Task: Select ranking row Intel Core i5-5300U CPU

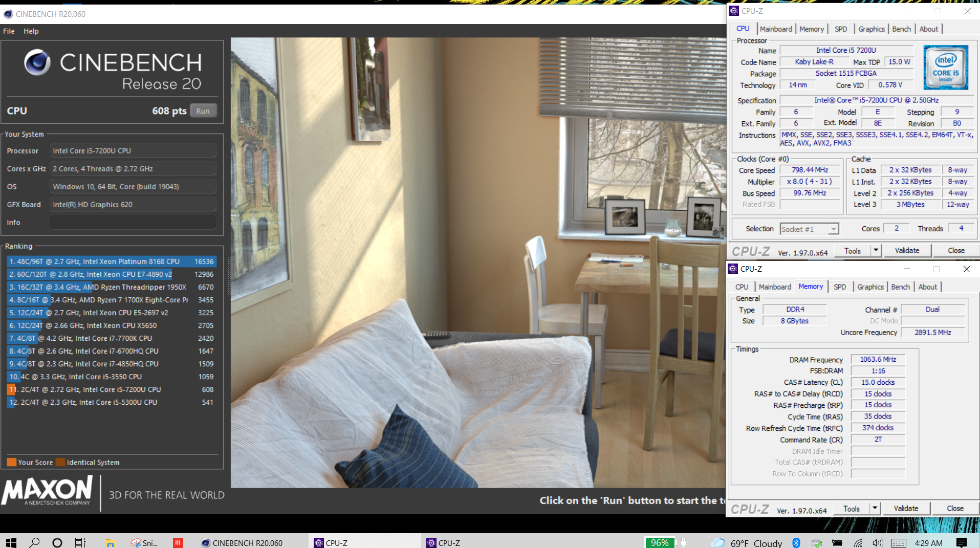Action: click(x=112, y=402)
